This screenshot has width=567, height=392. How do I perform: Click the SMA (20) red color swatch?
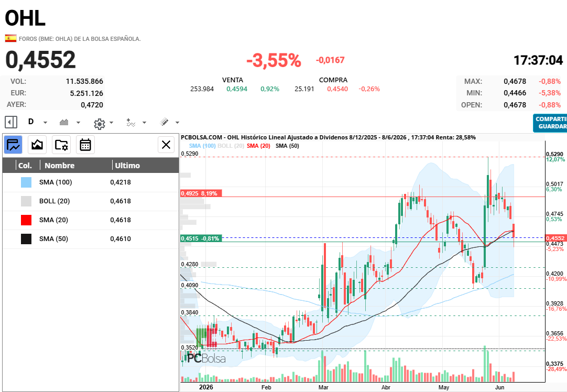pos(26,220)
